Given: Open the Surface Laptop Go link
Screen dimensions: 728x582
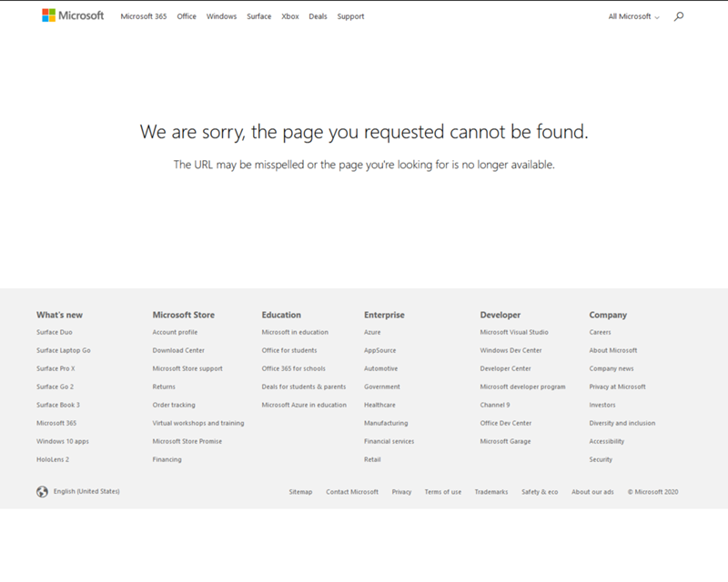Looking at the screenshot, I should pyautogui.click(x=64, y=350).
